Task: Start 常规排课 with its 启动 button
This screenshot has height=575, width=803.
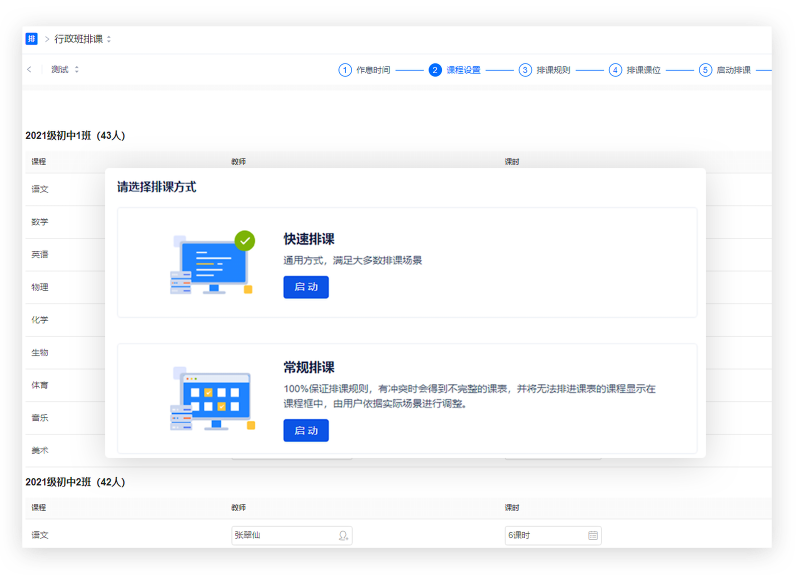Action: pyautogui.click(x=306, y=431)
